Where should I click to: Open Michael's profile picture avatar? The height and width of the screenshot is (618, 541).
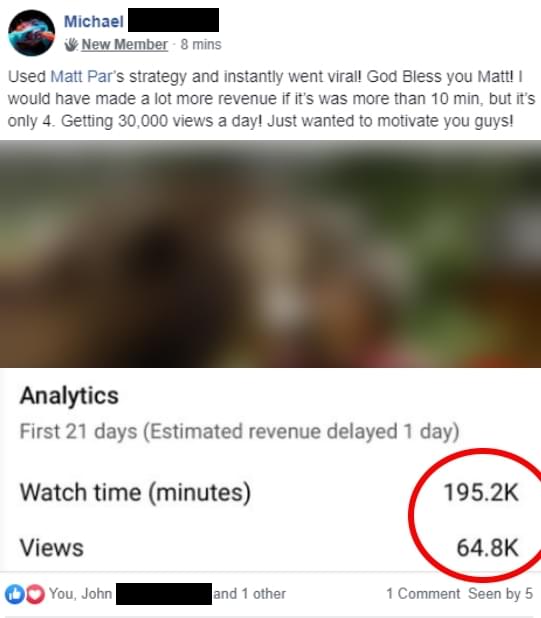pos(32,33)
